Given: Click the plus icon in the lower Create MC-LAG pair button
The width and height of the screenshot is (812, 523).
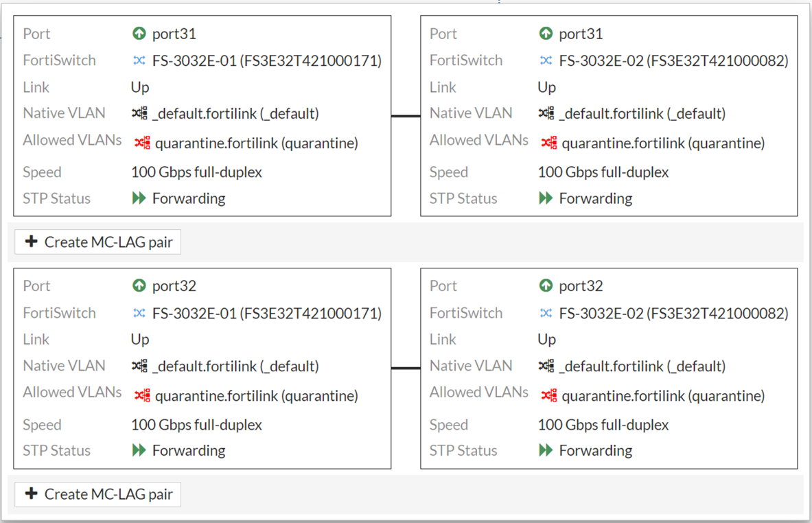Looking at the screenshot, I should 32,494.
